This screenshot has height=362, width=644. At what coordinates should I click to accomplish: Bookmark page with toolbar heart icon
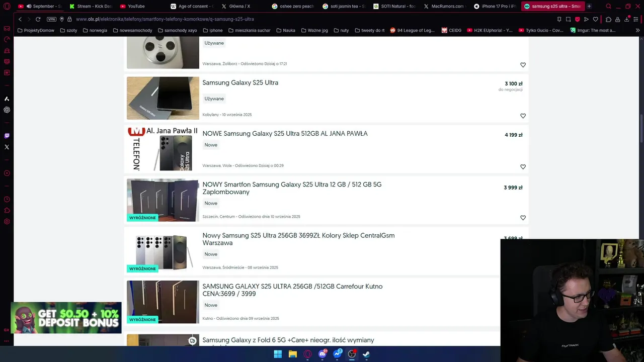point(596,19)
